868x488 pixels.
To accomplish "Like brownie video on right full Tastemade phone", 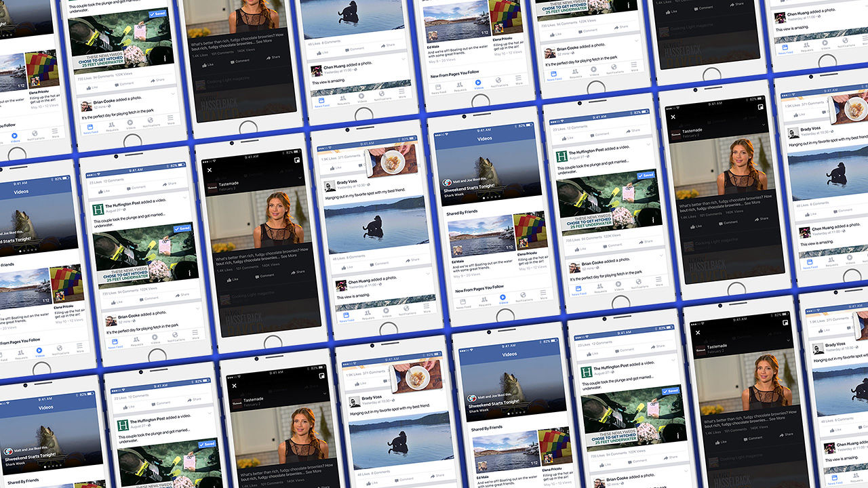I will click(x=696, y=226).
